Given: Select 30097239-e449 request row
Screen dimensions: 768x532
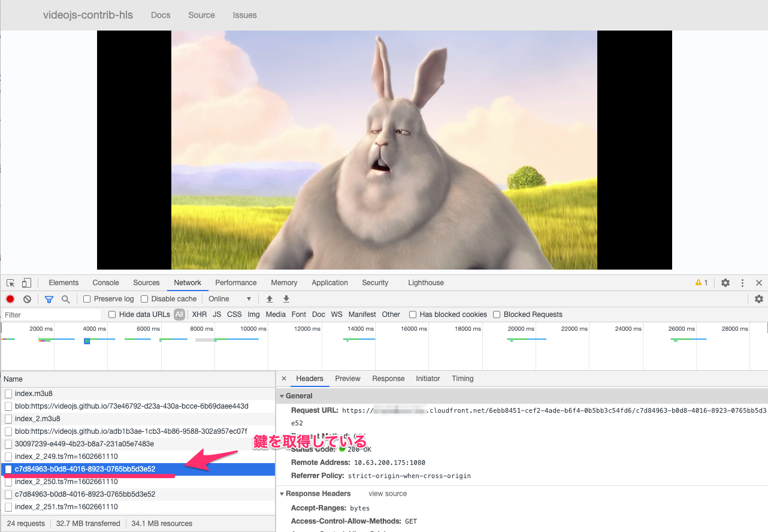Looking at the screenshot, I should tap(138, 444).
